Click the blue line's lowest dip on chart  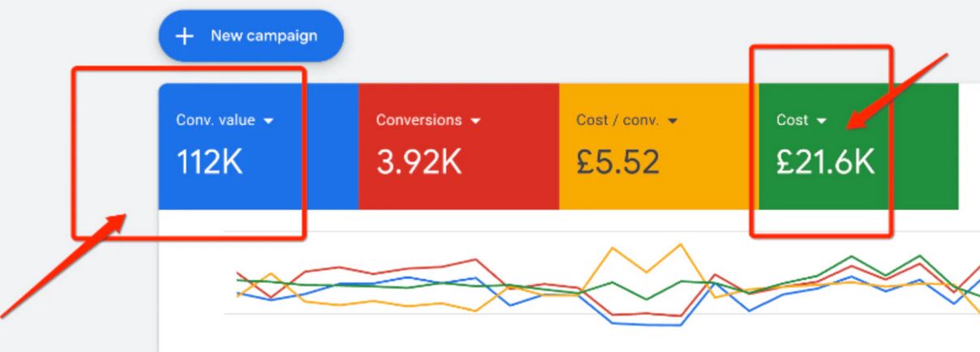[678, 324]
